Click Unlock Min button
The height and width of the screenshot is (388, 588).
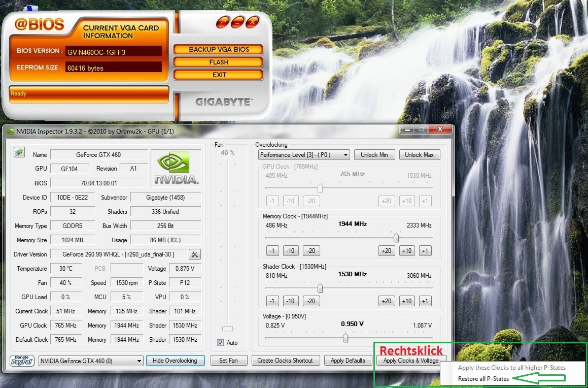click(374, 154)
